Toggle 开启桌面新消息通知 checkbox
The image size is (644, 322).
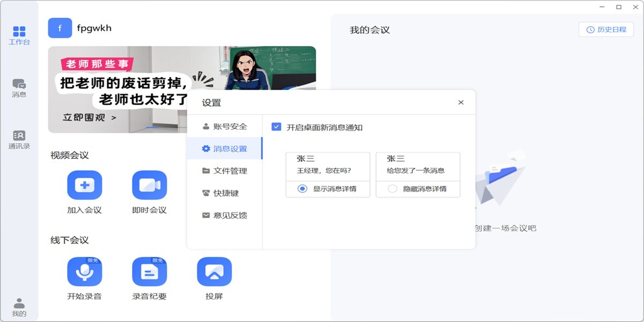coord(277,127)
